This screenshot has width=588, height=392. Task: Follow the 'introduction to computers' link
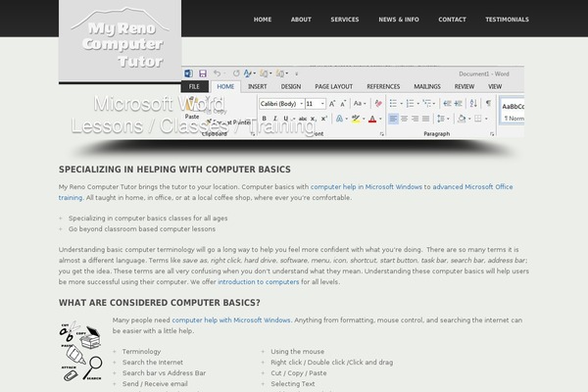coord(259,281)
